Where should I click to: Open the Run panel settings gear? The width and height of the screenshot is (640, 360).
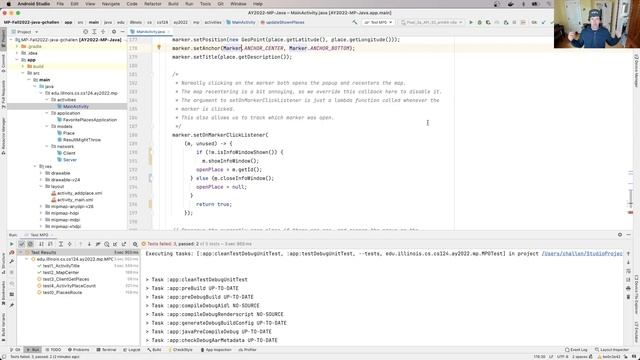click(620, 235)
